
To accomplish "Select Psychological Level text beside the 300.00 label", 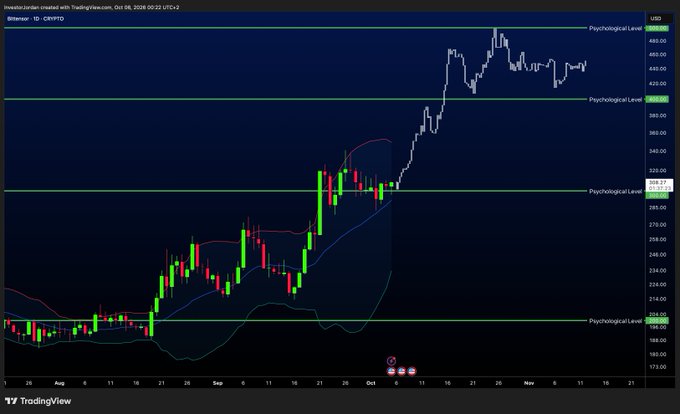I will point(615,191).
